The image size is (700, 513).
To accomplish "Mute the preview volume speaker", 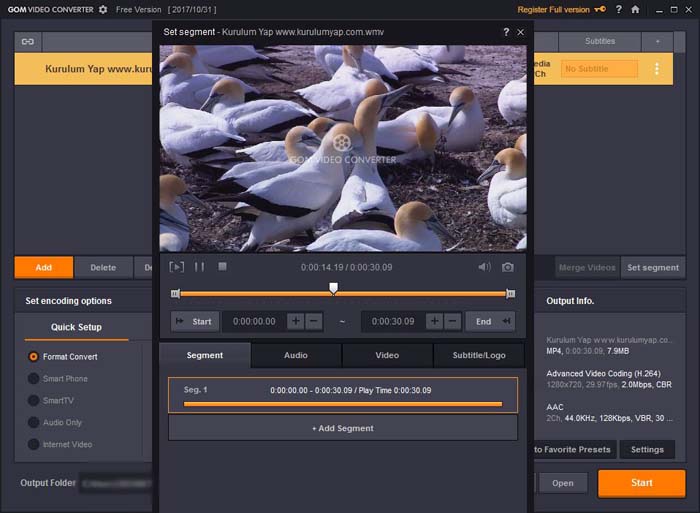I will click(485, 267).
